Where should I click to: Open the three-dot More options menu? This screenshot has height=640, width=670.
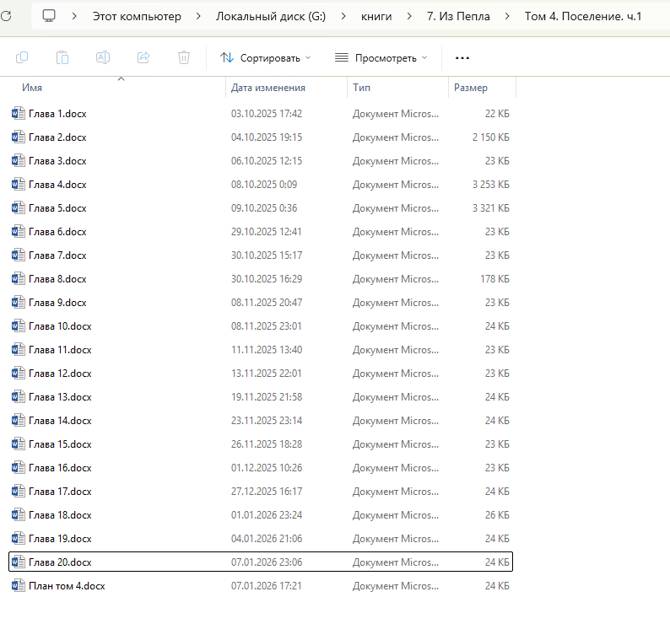[x=461, y=58]
